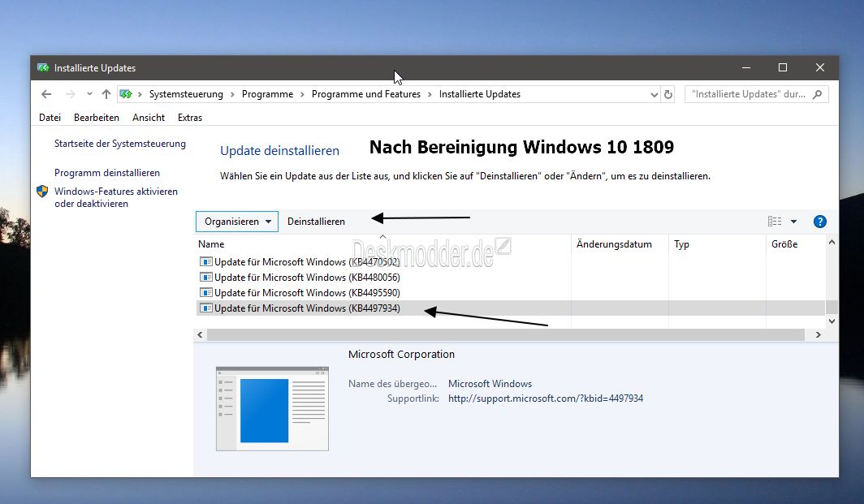Click the horizontal scrollbar thumb
The height and width of the screenshot is (504, 864).
pyautogui.click(x=506, y=334)
